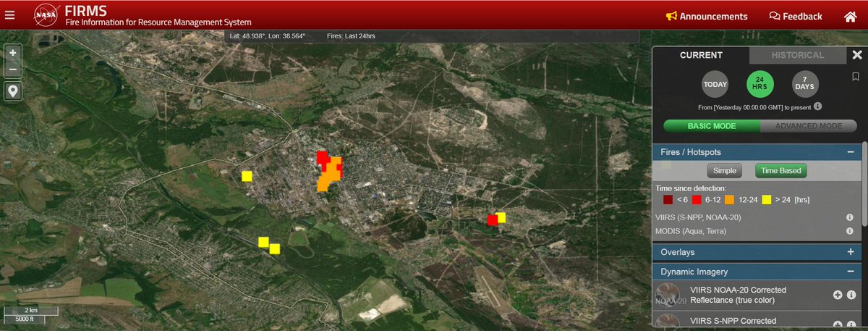The image size is (868, 331).
Task: Click "Time since detection:" label
Action: coord(691,188)
